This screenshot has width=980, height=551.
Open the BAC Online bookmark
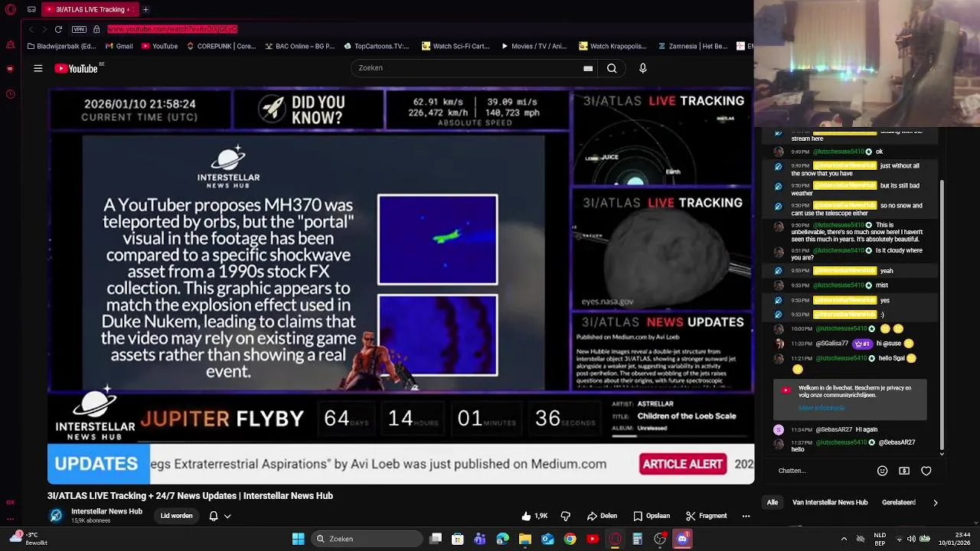point(300,46)
